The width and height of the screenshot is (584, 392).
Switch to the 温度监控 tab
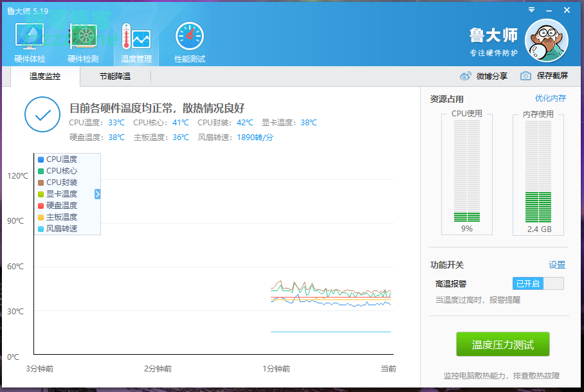coord(45,76)
